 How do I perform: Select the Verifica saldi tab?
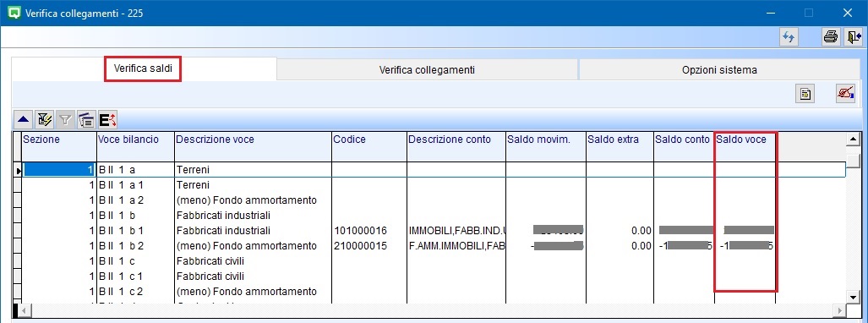(x=144, y=68)
